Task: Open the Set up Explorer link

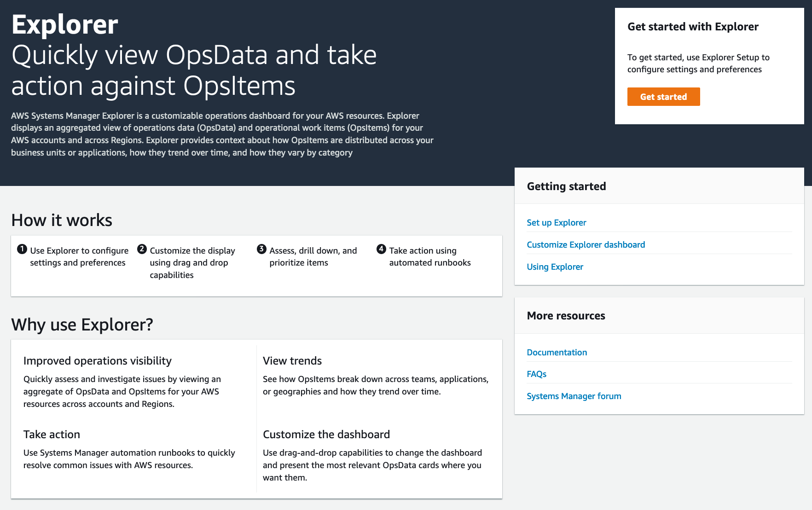Action: pyautogui.click(x=556, y=223)
